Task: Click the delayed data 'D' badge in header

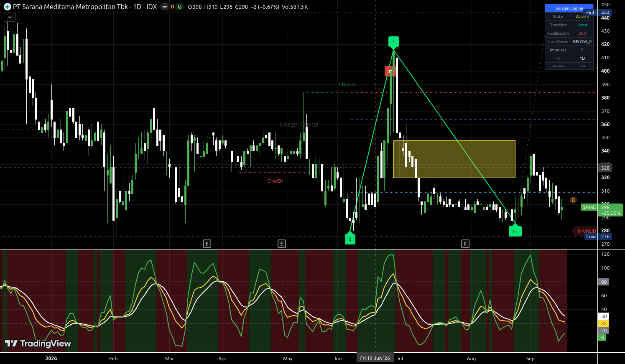Action: tap(172, 7)
